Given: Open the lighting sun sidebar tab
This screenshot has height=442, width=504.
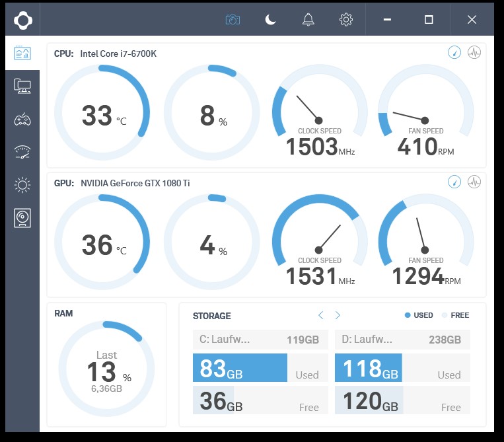Looking at the screenshot, I should tap(22, 185).
